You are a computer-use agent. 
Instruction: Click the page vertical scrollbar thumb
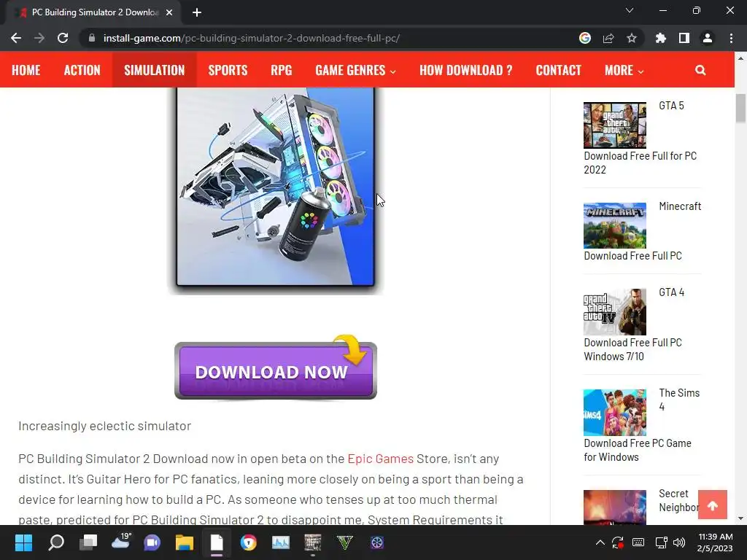pos(740,108)
